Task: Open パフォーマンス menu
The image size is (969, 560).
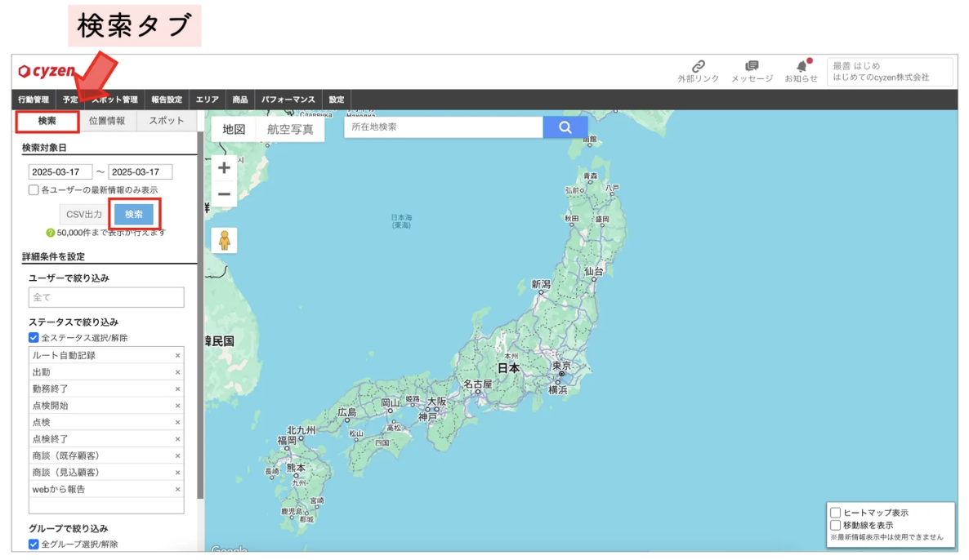Action: tap(288, 100)
